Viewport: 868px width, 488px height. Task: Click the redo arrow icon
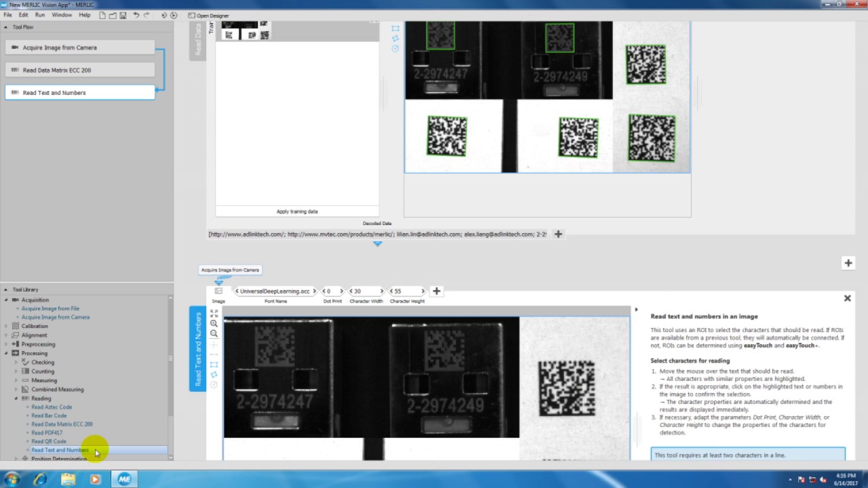146,15
